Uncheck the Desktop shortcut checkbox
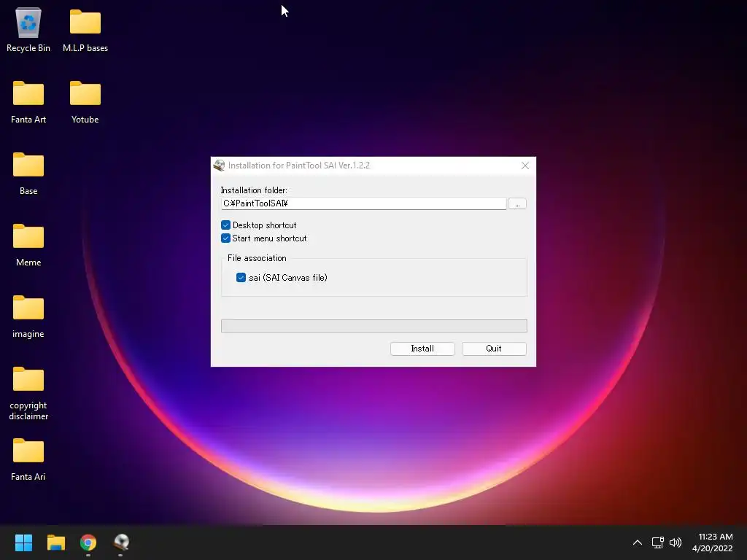The width and height of the screenshot is (747, 560). [x=226, y=225]
